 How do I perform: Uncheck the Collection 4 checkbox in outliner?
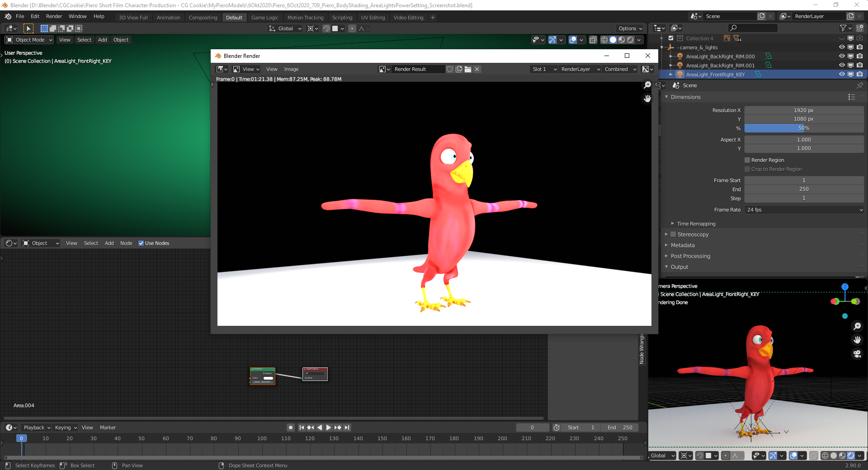tap(671, 38)
